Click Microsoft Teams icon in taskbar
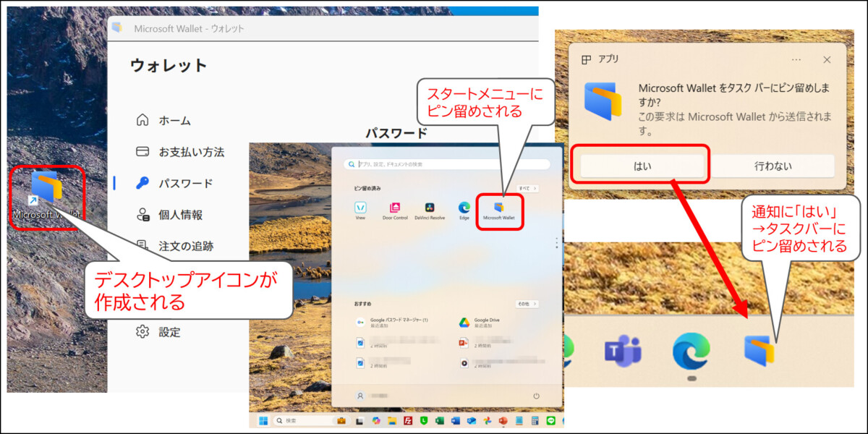The image size is (868, 434). (x=623, y=352)
